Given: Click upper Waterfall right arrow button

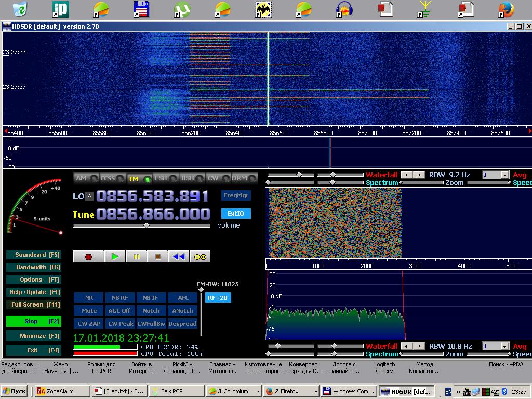Looking at the screenshot, I should coord(419,175).
